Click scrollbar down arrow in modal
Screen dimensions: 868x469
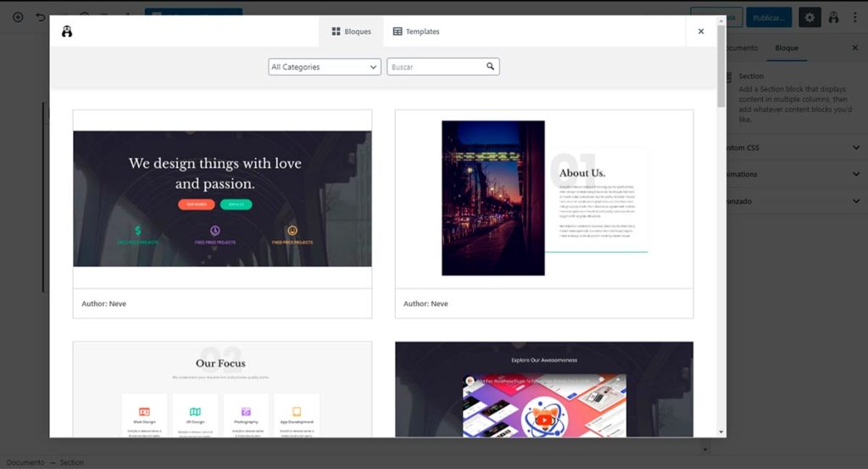[x=721, y=432]
